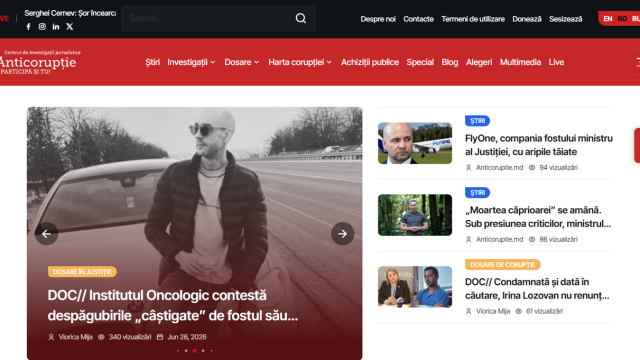Advance slider with the right arrow

point(342,233)
